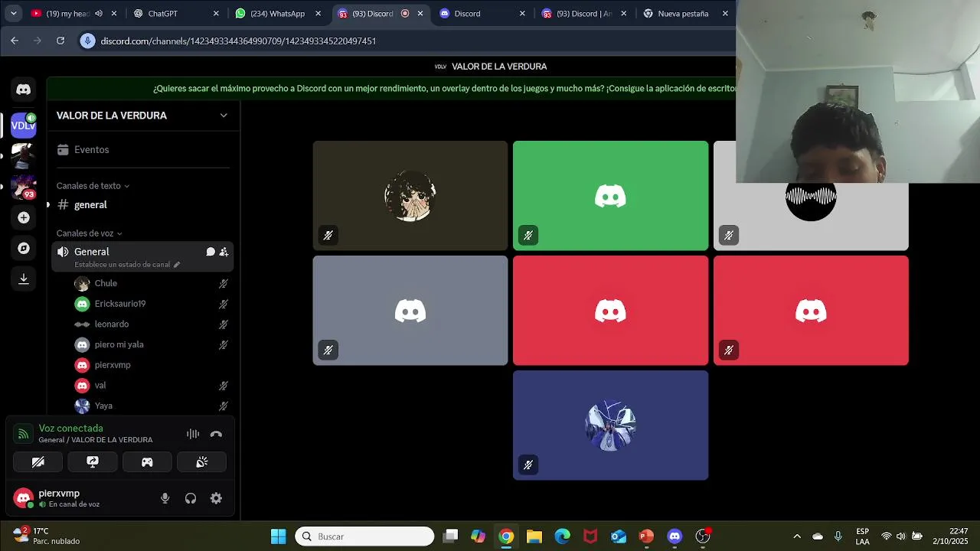Select user piero mi yala in voice list
Screen dimensions: 980x551
point(150,344)
